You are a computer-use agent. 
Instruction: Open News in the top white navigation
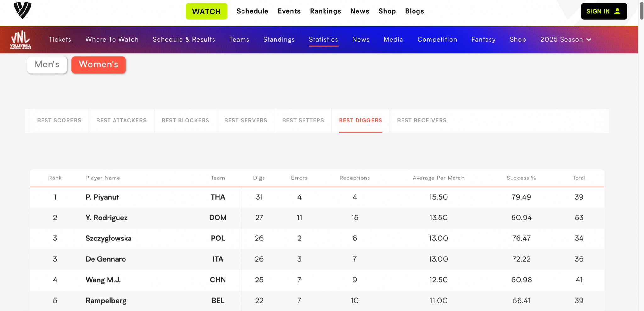click(x=360, y=11)
